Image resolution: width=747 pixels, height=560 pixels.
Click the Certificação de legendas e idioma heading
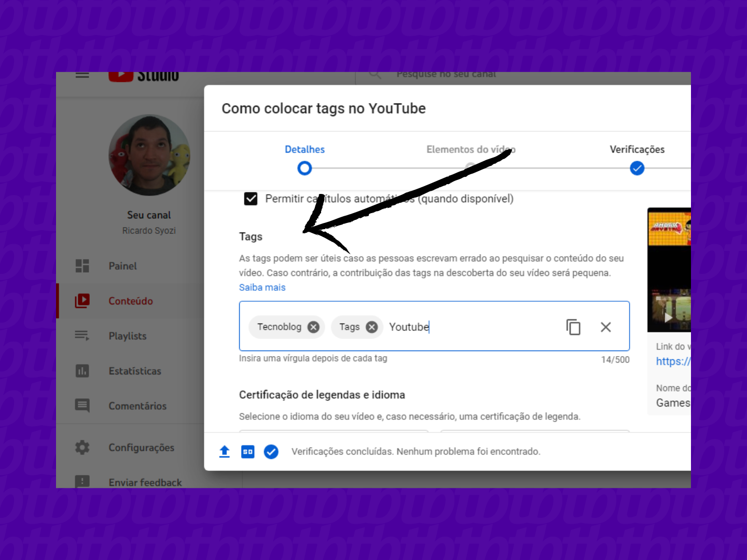(x=322, y=395)
